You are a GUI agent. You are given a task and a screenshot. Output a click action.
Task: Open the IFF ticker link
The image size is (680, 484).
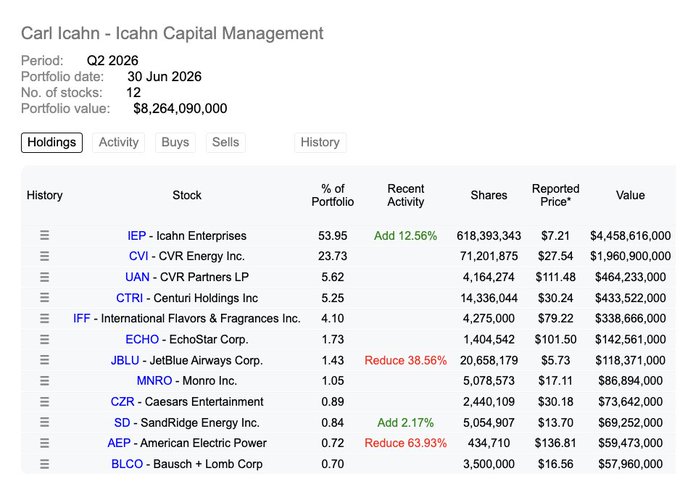tap(82, 319)
